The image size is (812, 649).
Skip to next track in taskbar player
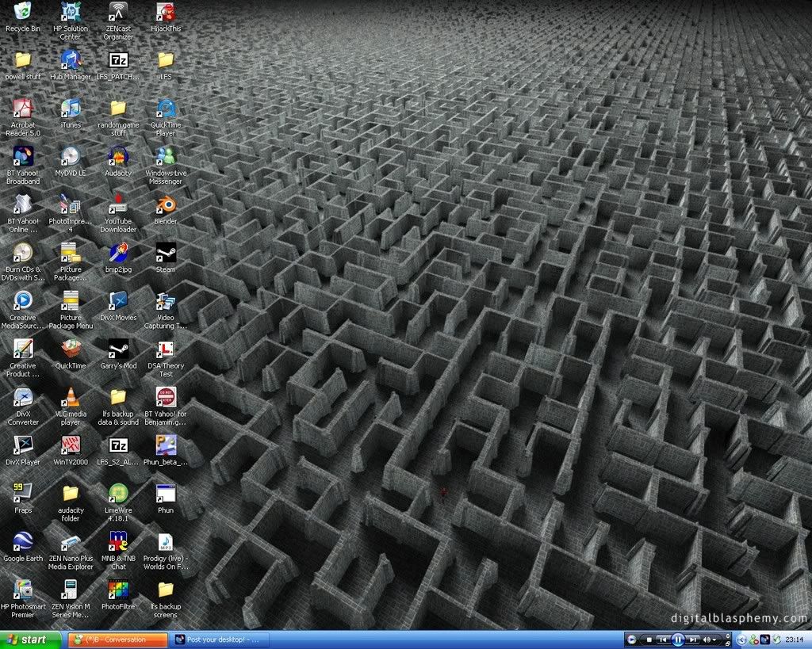coord(692,639)
